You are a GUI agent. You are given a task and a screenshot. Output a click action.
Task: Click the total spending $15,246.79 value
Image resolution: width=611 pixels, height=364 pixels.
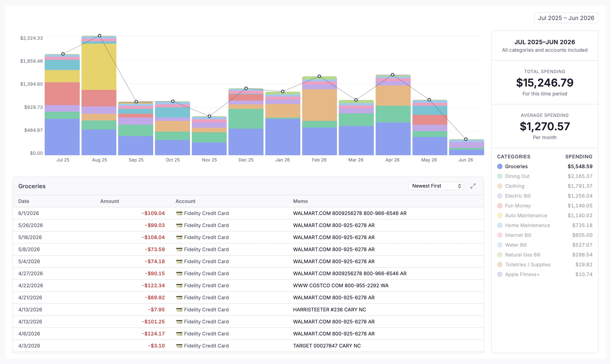point(544,83)
